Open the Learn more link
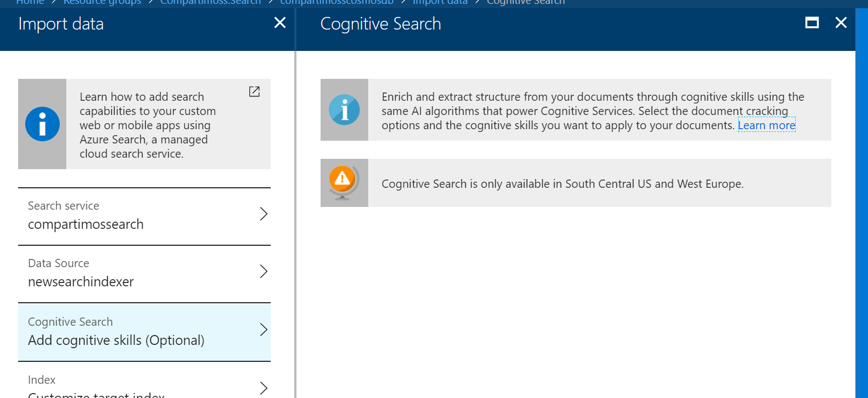This screenshot has width=868, height=398. coord(767,125)
